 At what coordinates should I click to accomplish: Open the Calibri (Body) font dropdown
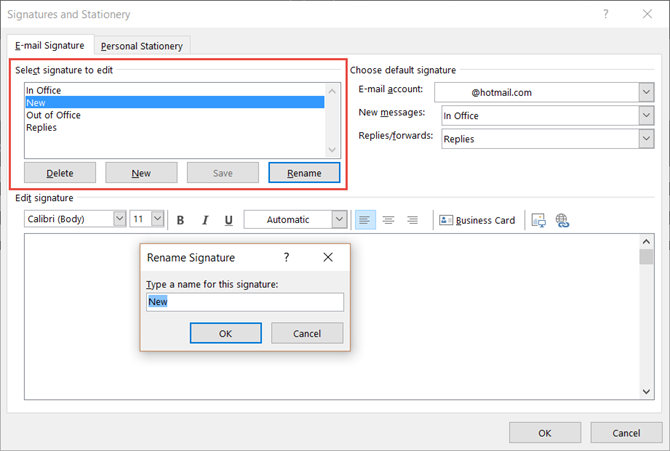[x=120, y=219]
